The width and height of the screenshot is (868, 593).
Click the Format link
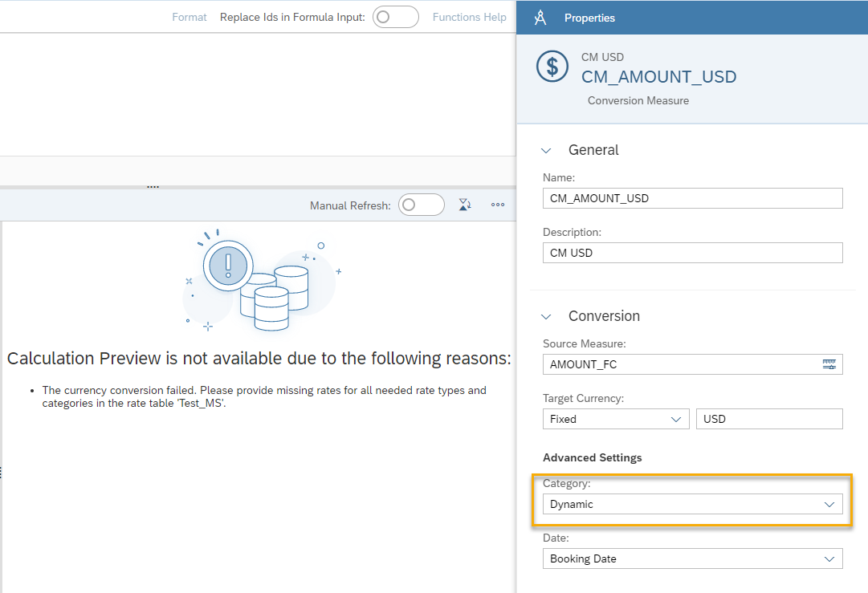tap(189, 17)
